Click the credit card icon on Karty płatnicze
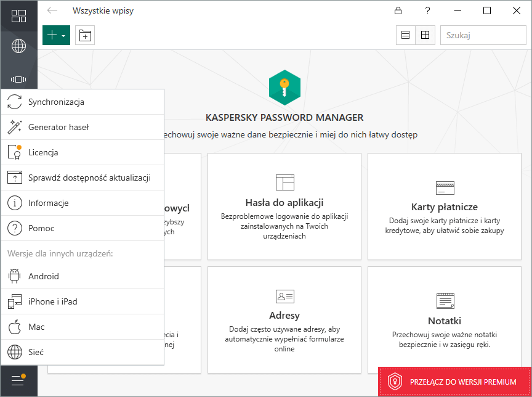 pyautogui.click(x=445, y=188)
